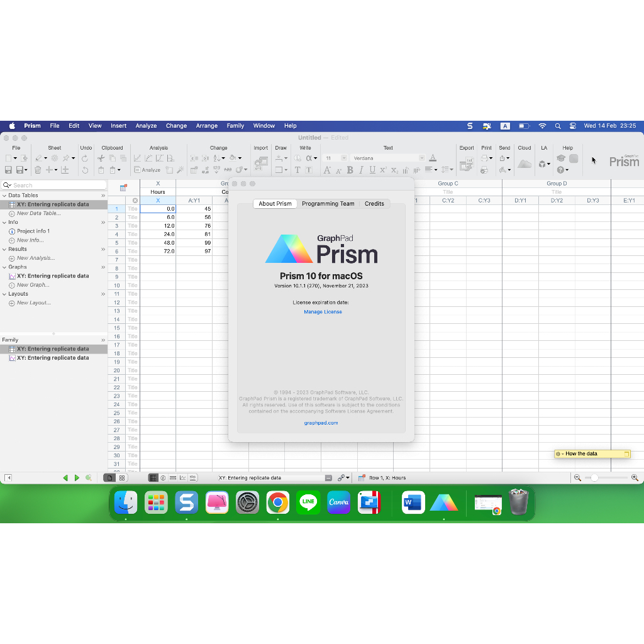Click the scissors Cut icon
Viewport: 644px width, 644px height.
tap(101, 158)
